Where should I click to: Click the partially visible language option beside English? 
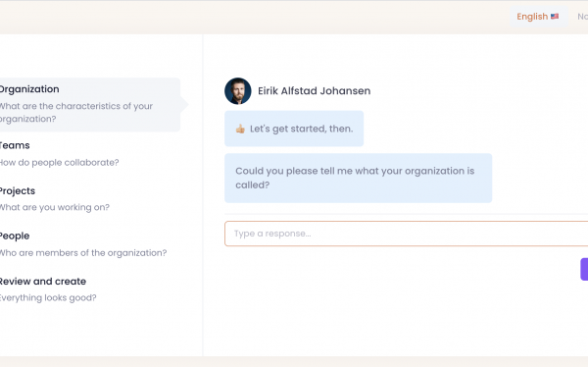click(582, 17)
